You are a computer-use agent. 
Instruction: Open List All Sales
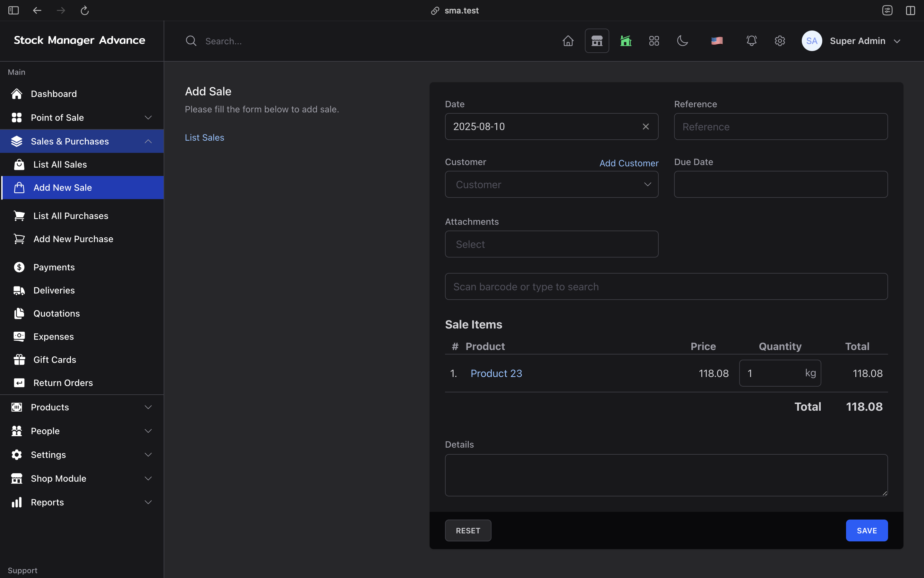tap(82, 164)
